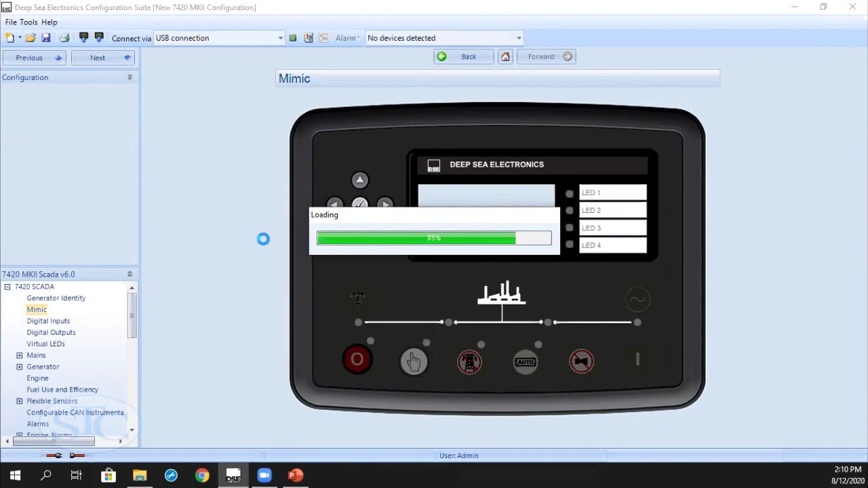Click the mains pylon icon on the mimic
868x488 pixels.
coord(358,297)
